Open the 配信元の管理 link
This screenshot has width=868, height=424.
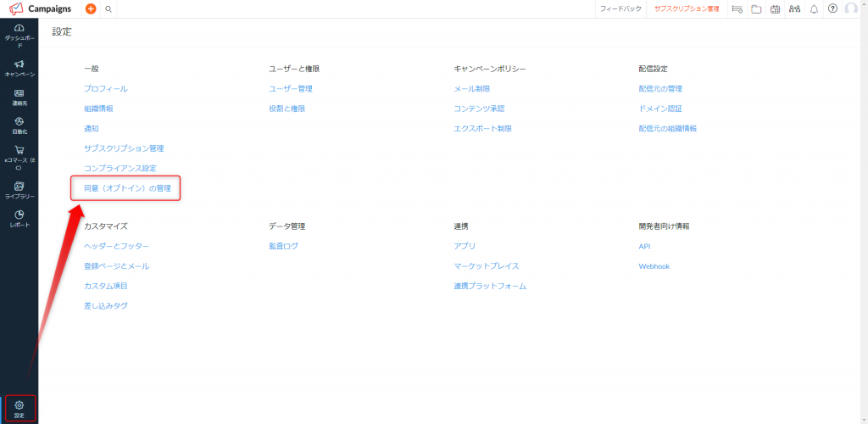(660, 88)
